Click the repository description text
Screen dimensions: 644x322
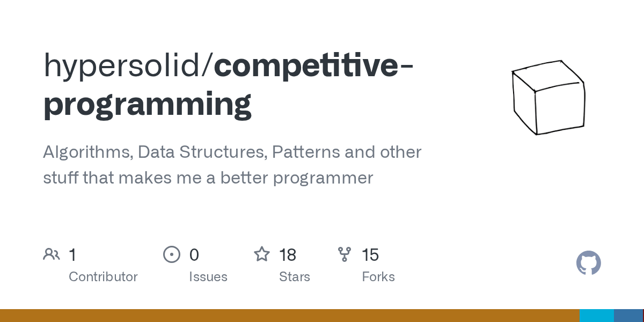(232, 165)
